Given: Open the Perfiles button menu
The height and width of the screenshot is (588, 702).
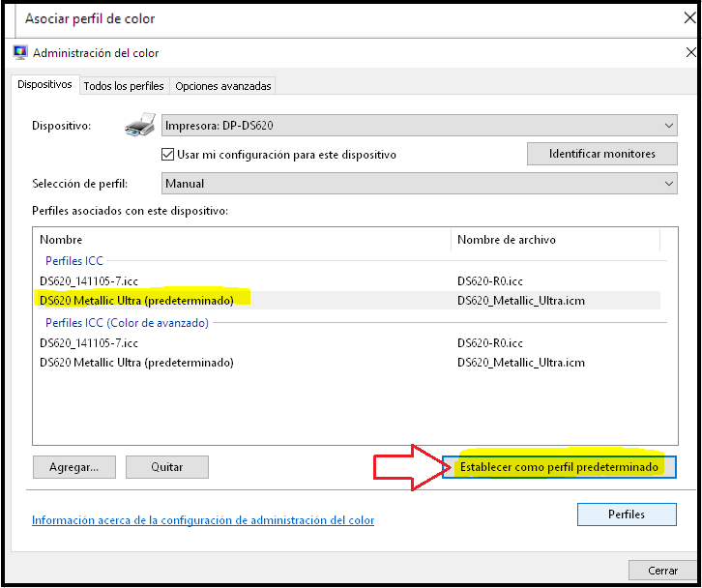Looking at the screenshot, I should 626,514.
